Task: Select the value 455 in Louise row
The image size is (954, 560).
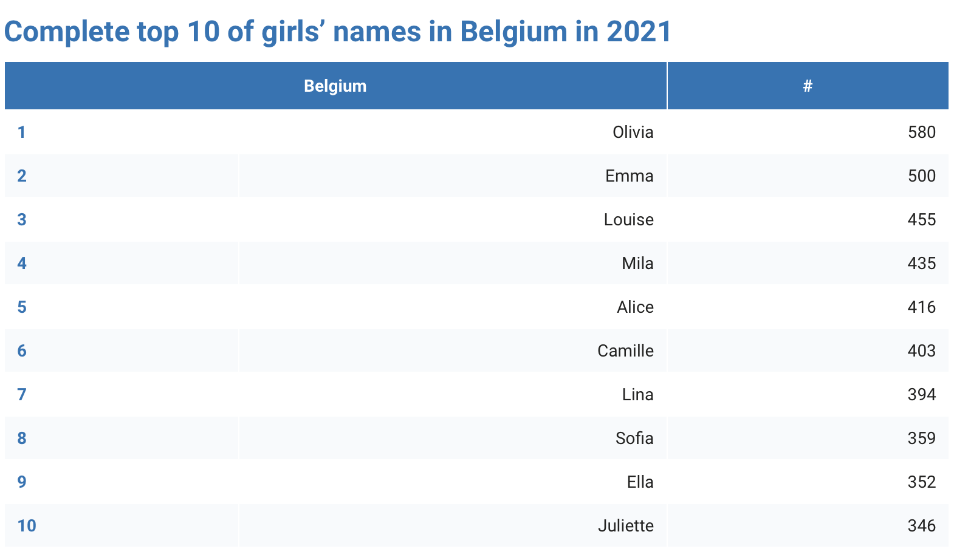Action: (922, 219)
